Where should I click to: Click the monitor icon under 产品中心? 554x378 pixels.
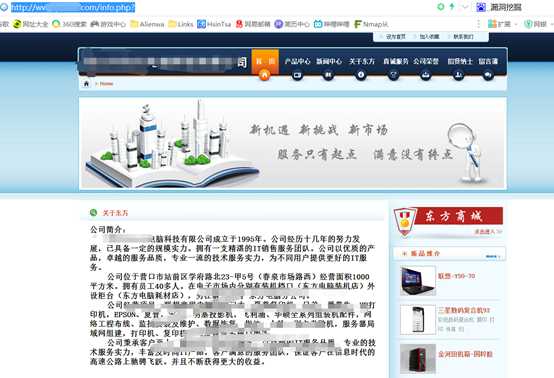(x=297, y=75)
